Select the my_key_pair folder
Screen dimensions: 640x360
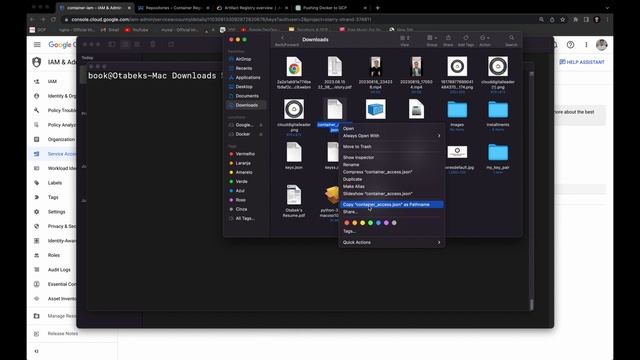498,152
